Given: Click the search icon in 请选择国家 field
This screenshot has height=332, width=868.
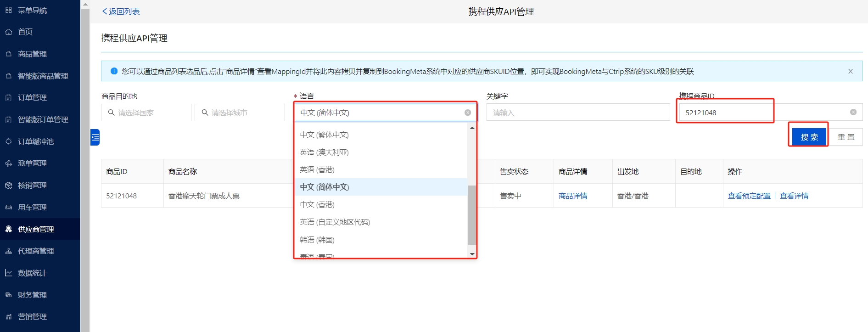Looking at the screenshot, I should tap(111, 113).
